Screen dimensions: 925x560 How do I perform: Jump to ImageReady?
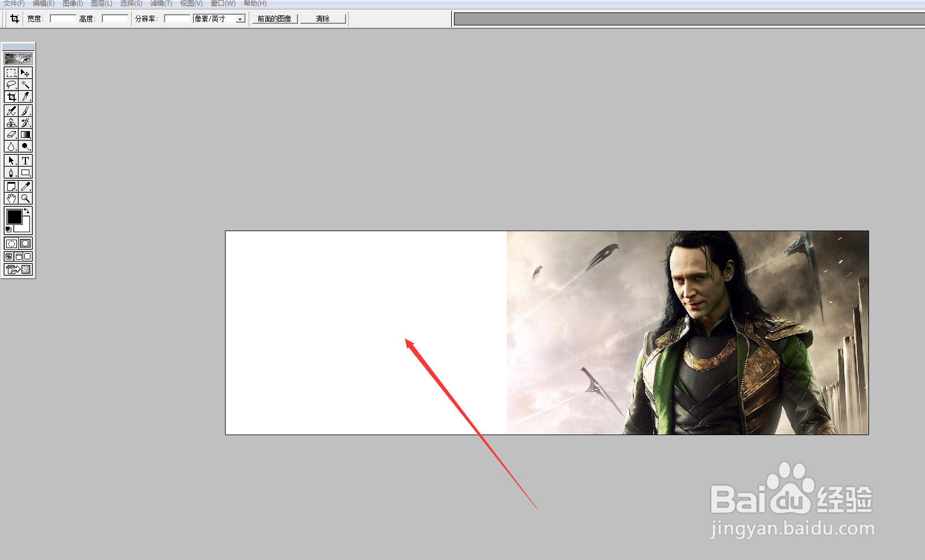pyautogui.click(x=18, y=270)
